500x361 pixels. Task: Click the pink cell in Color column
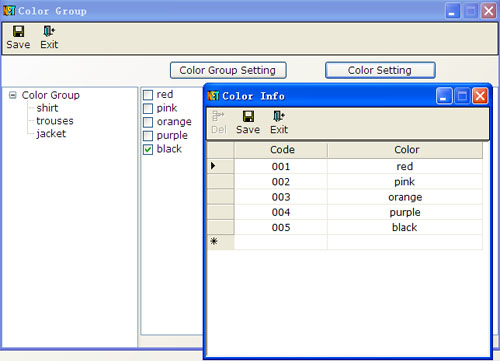tap(405, 182)
